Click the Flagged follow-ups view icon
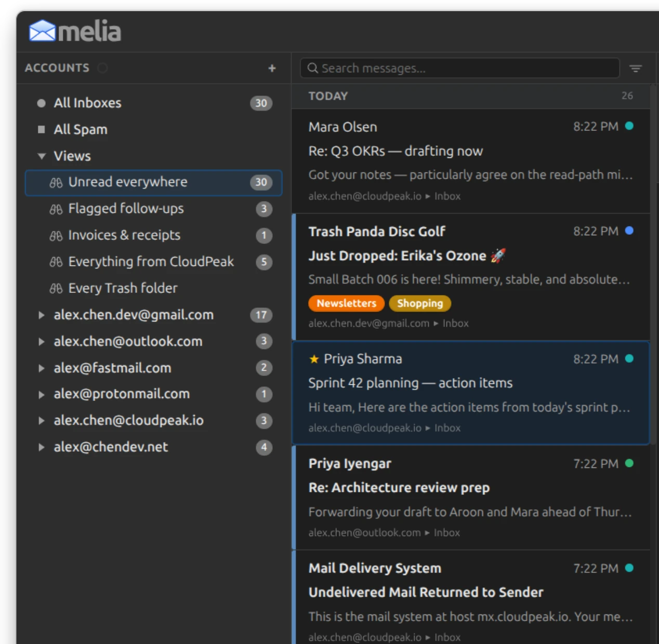659x644 pixels. (x=56, y=209)
